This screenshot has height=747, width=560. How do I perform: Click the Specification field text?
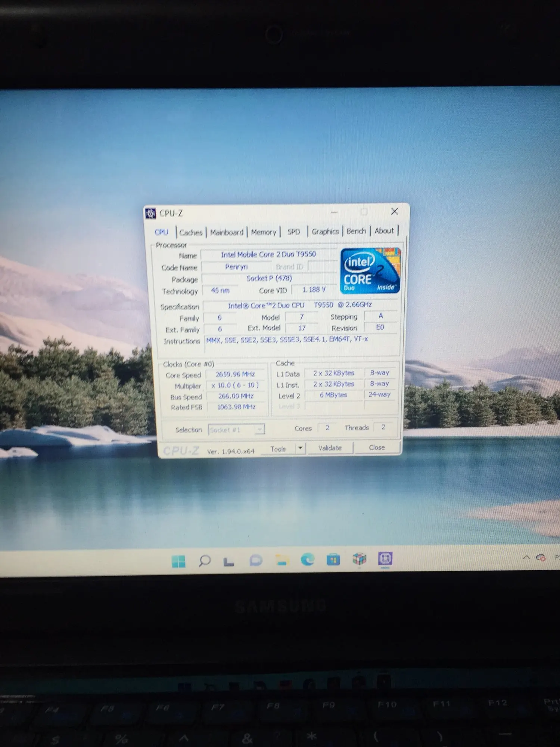click(300, 305)
